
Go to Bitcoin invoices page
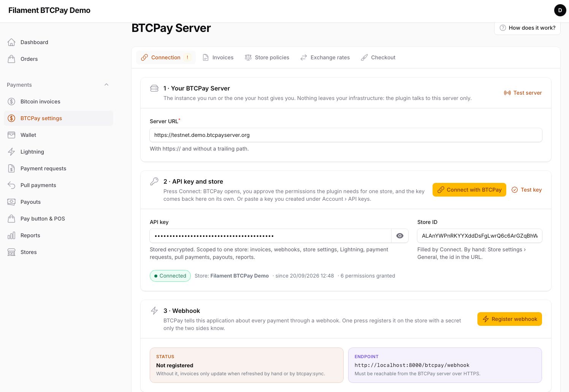click(59, 102)
